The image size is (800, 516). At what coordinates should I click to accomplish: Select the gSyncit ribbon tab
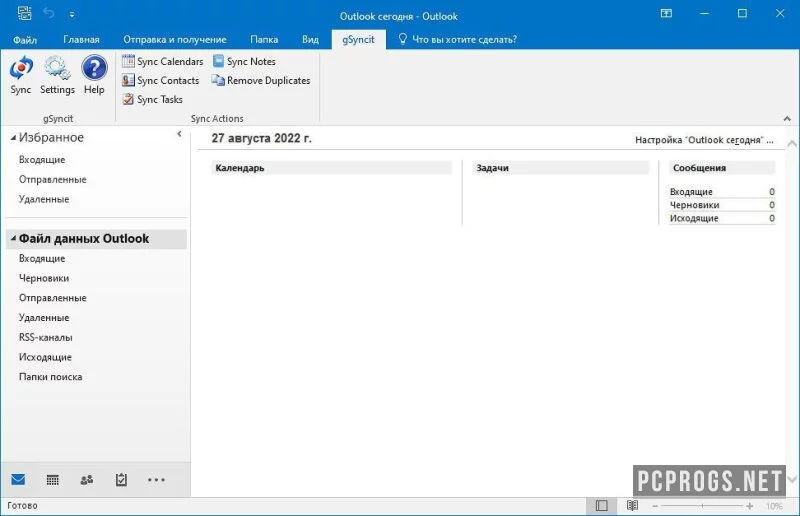[358, 39]
